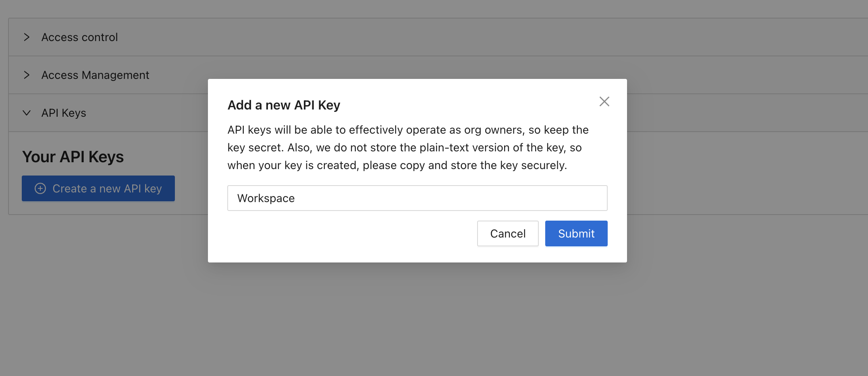Place cursor right after the word Workspace

[x=295, y=198]
